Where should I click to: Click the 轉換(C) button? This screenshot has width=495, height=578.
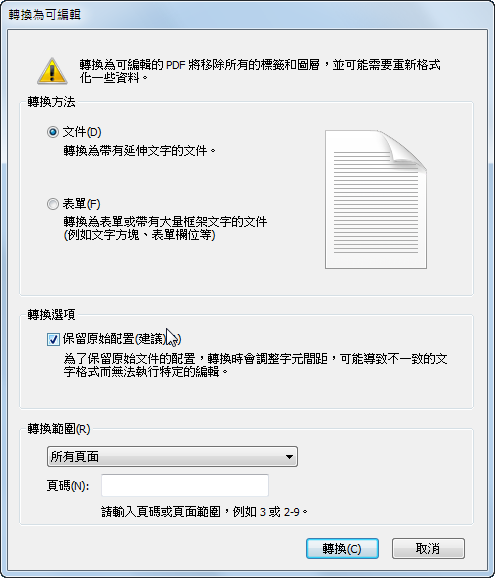coord(342,549)
